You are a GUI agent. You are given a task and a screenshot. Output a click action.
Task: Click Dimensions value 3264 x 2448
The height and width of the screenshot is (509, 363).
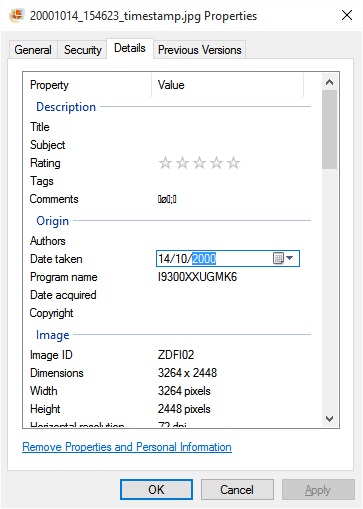click(x=187, y=373)
